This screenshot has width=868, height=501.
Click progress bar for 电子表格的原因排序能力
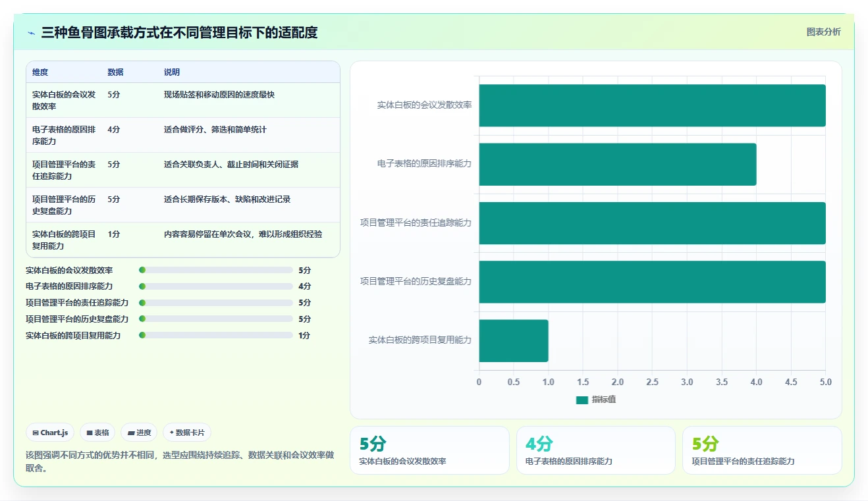click(x=216, y=286)
